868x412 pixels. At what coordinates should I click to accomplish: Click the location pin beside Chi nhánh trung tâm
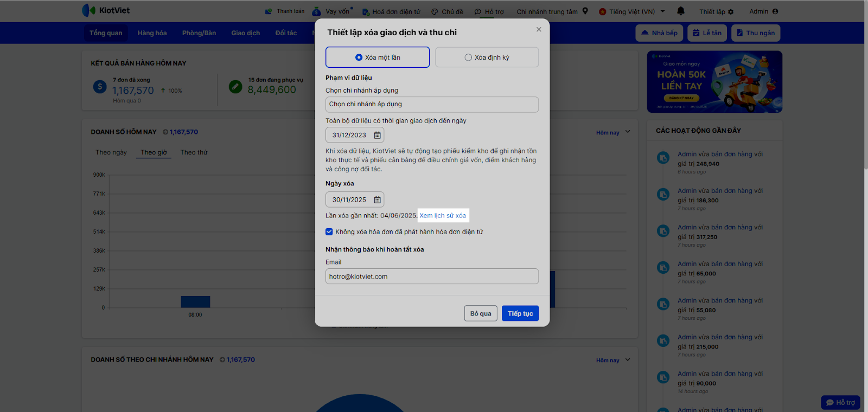[x=585, y=11]
